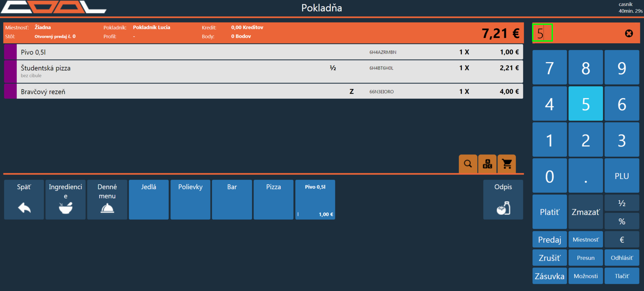This screenshot has height=291, width=644.
Task: Open Denné menu with the cloche icon
Action: point(107,200)
